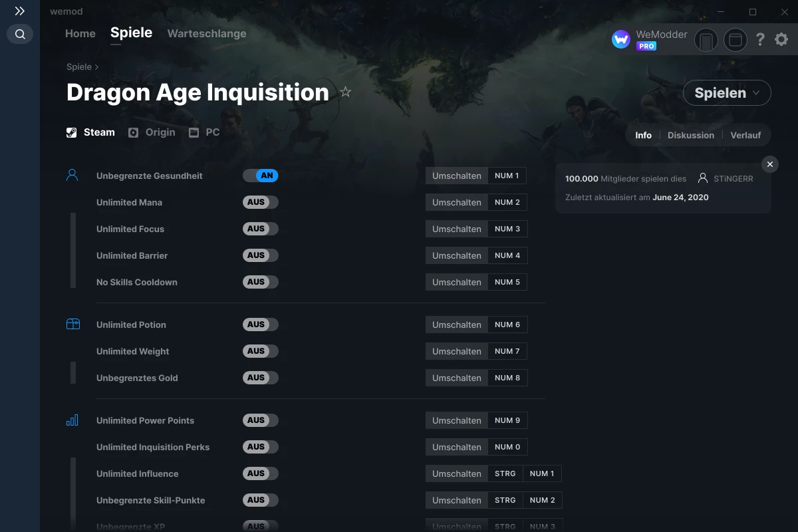Disable the Unbegrenzte Gesundheit toggle

(261, 175)
